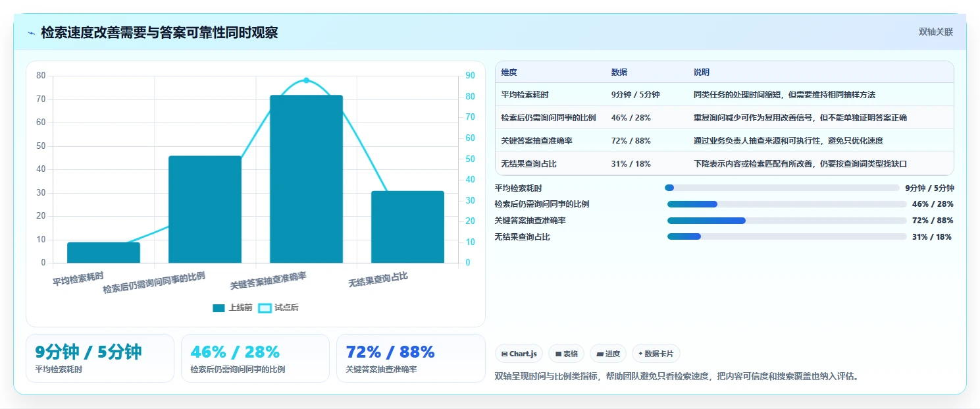Click the 无结果查询占比 progress bar
Screen dimensions: 980x409
tap(787, 236)
